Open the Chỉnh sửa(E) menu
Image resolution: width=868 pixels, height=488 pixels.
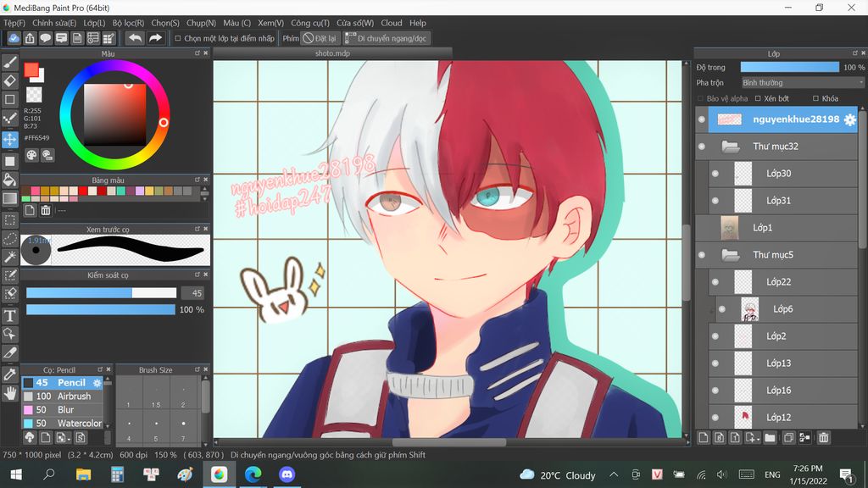(54, 23)
